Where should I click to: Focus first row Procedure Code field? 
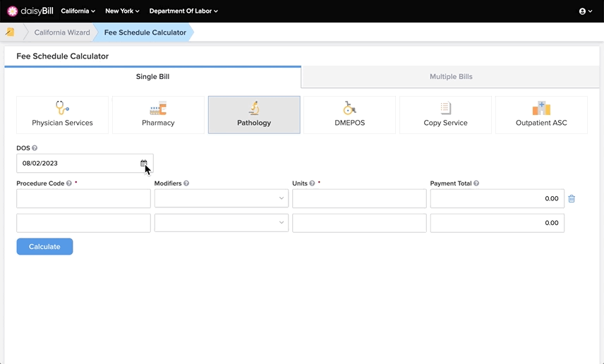coord(83,198)
